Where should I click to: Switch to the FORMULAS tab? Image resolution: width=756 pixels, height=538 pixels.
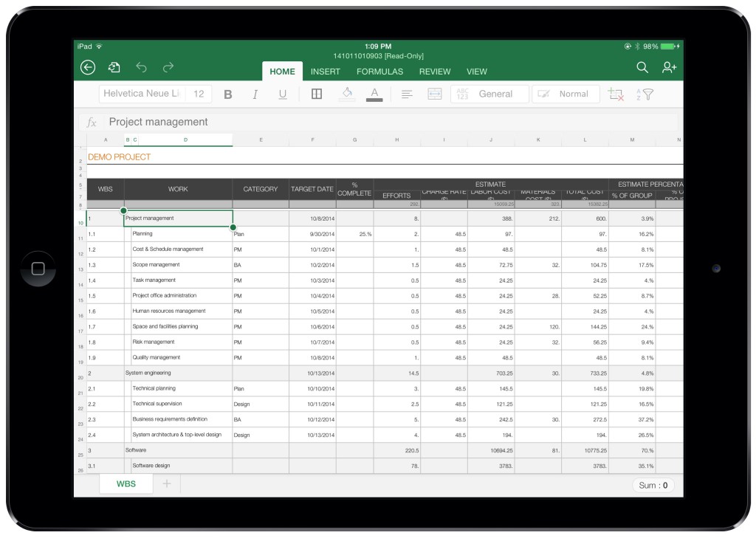click(x=380, y=72)
